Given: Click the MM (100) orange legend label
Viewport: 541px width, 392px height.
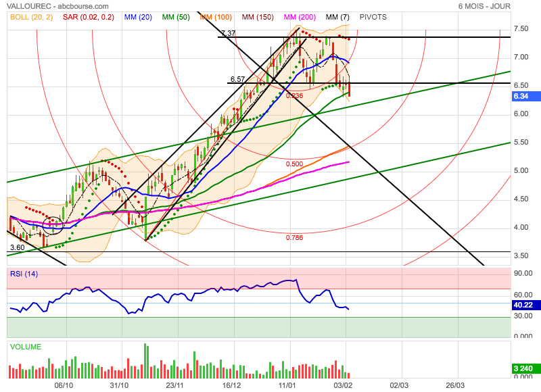Looking at the screenshot, I should click(216, 18).
